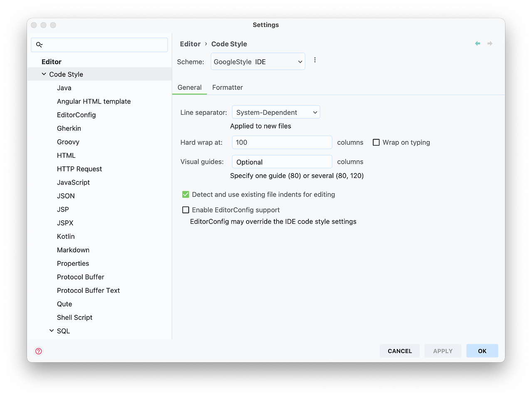Click the Visual guides field

[x=282, y=162]
